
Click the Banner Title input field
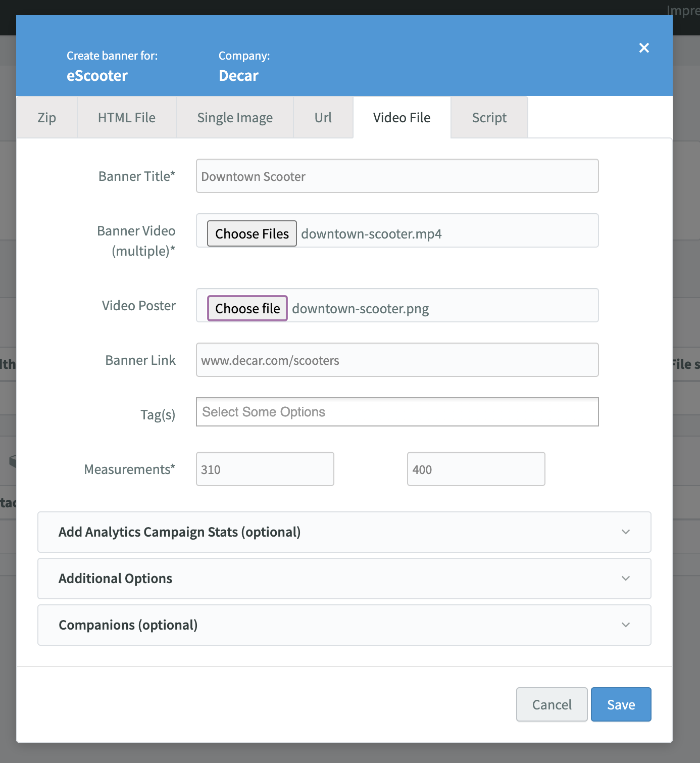click(397, 176)
